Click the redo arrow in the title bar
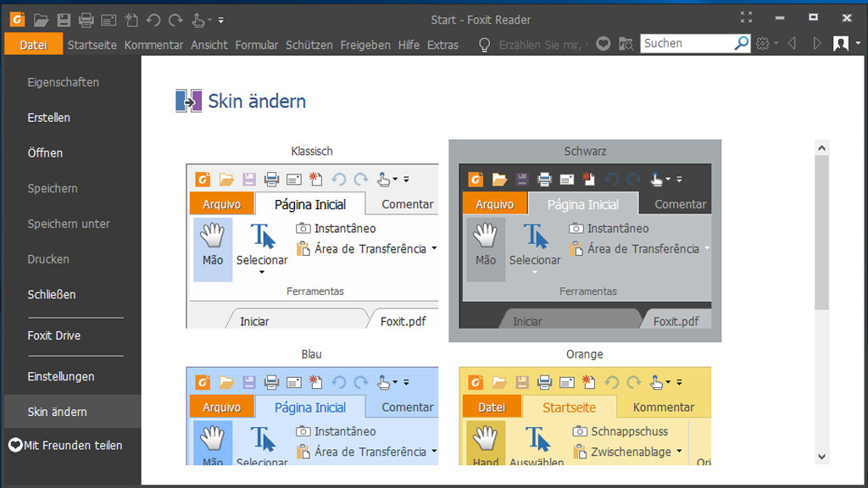868x488 pixels. [x=175, y=20]
